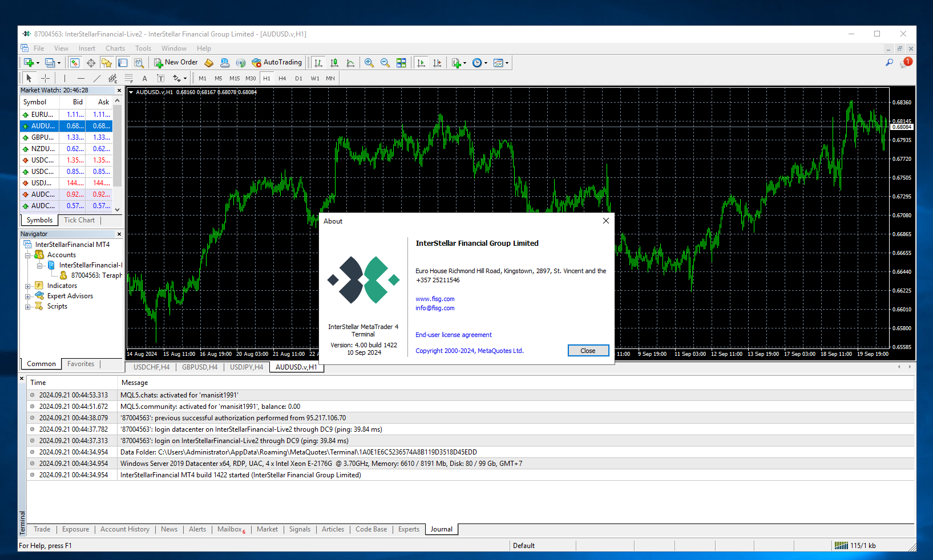This screenshot has width=933, height=560.
Task: Click Close in About dialog
Action: pos(588,351)
